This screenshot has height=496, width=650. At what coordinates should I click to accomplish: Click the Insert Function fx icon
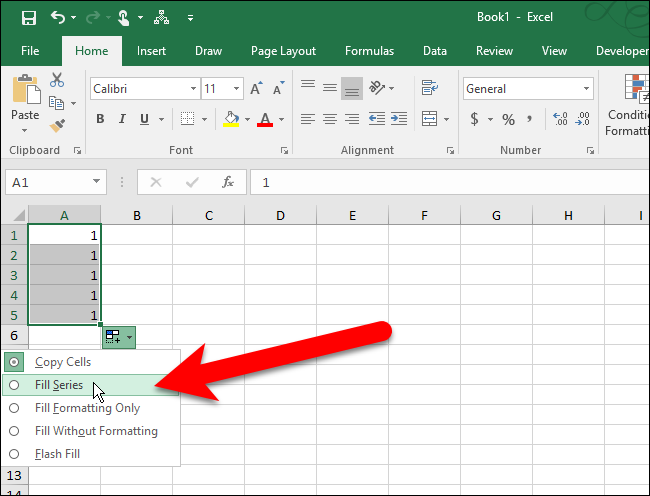(x=228, y=182)
